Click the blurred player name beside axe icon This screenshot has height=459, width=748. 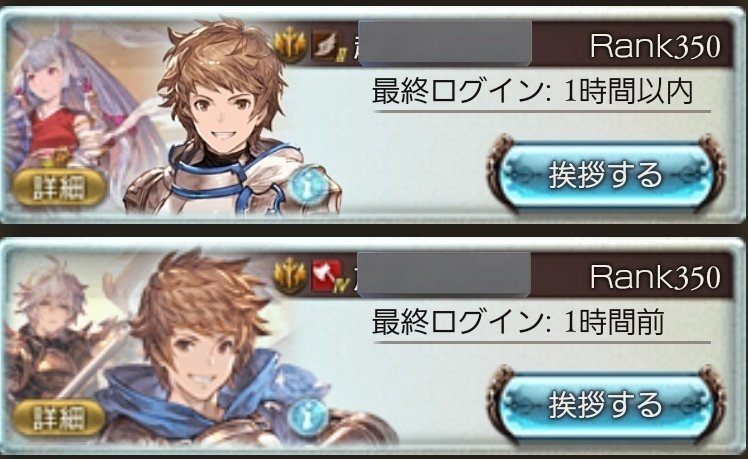pyautogui.click(x=444, y=274)
